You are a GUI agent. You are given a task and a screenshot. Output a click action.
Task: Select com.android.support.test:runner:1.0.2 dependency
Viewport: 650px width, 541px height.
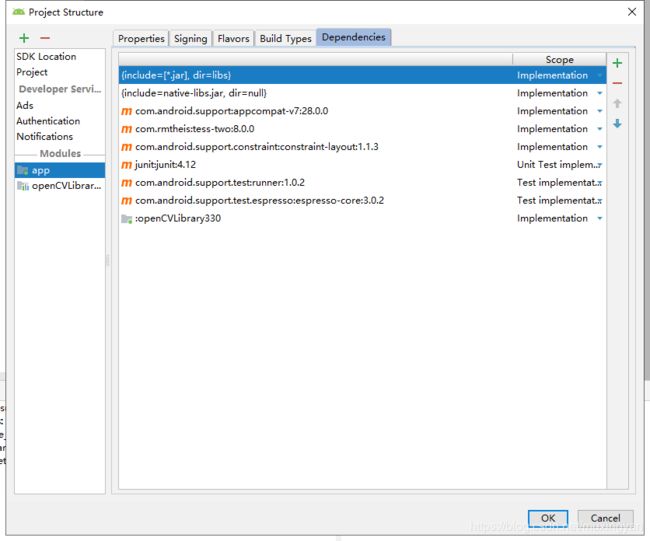[362, 182]
